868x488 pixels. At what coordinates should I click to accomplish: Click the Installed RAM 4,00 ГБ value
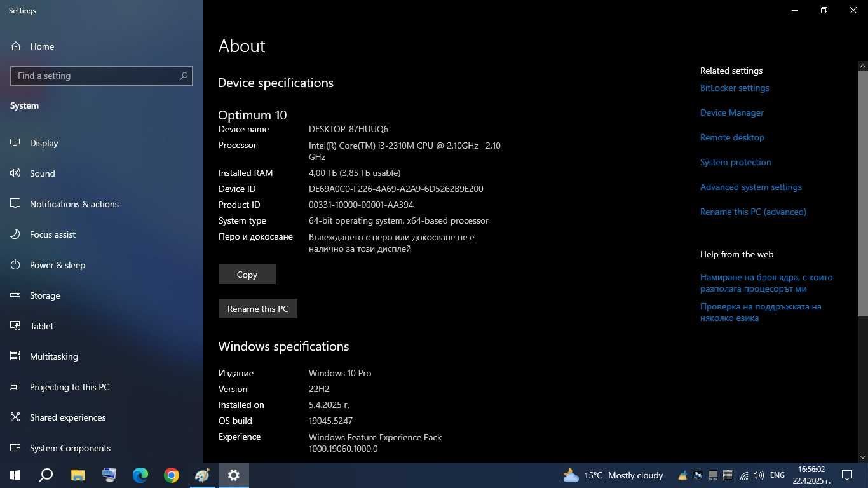click(355, 173)
